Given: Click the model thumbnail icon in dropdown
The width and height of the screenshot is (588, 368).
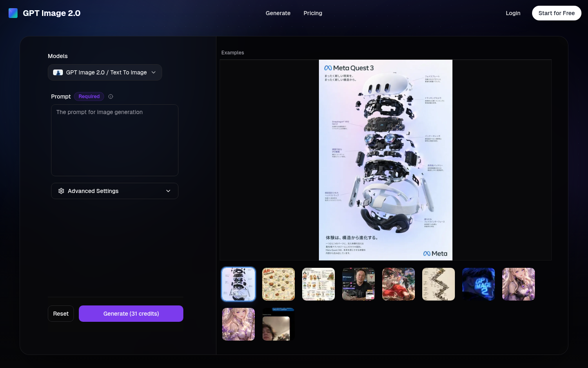Looking at the screenshot, I should click(58, 72).
